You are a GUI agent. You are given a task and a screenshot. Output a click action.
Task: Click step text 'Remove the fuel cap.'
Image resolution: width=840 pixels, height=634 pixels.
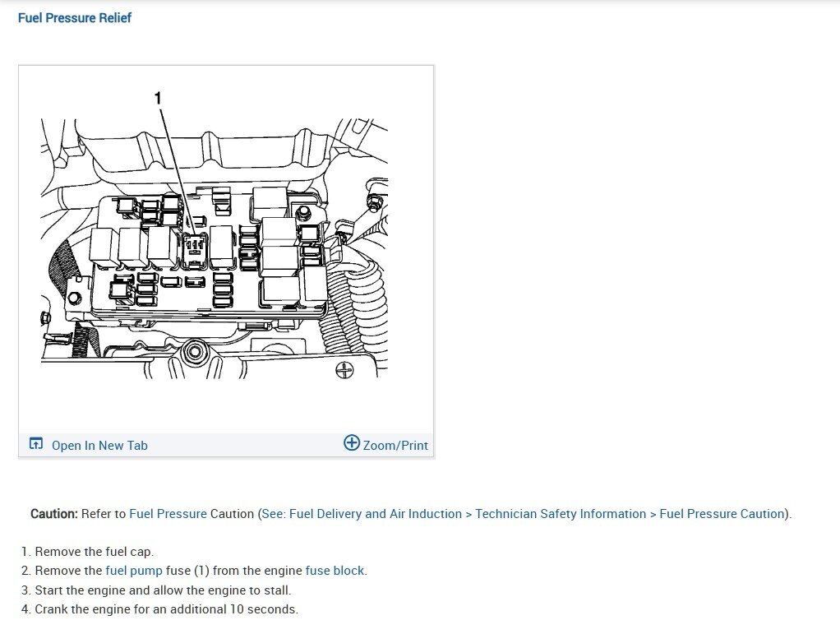pyautogui.click(x=95, y=552)
